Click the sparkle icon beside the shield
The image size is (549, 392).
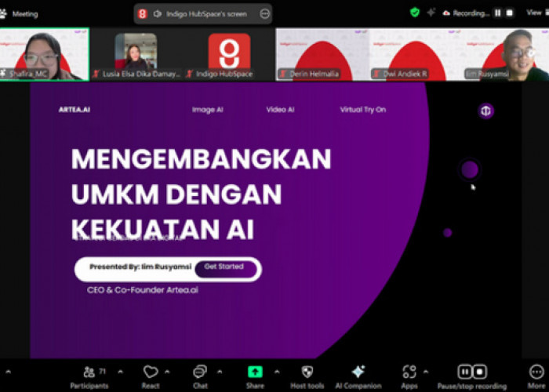pyautogui.click(x=431, y=13)
